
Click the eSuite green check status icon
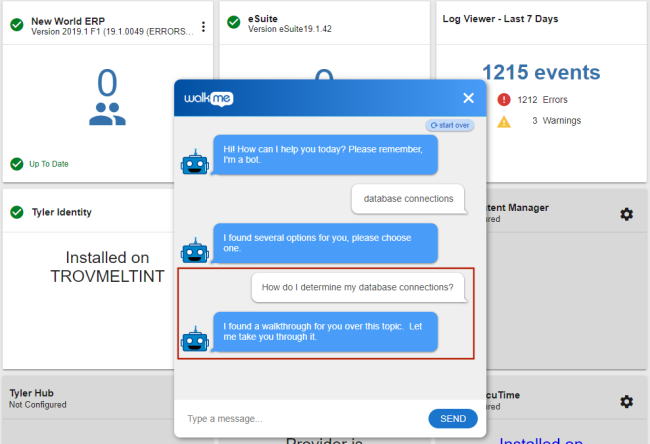234,22
